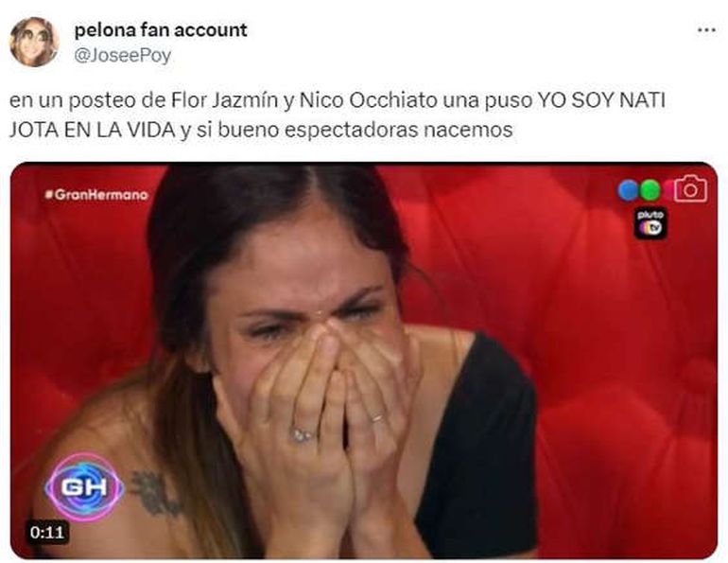Click the capitalized text YO SOY NATI
728x563 pixels.
pyautogui.click(x=601, y=100)
